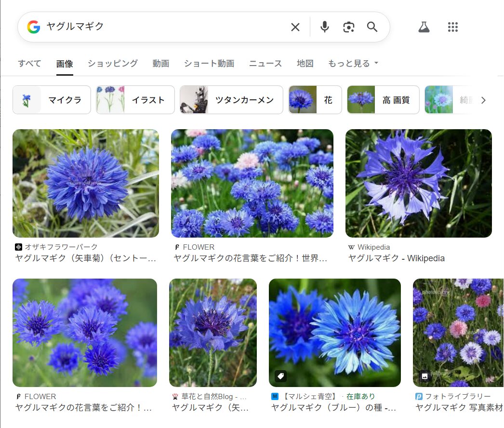
Task: Open Search Labs flask icon
Action: point(424,27)
